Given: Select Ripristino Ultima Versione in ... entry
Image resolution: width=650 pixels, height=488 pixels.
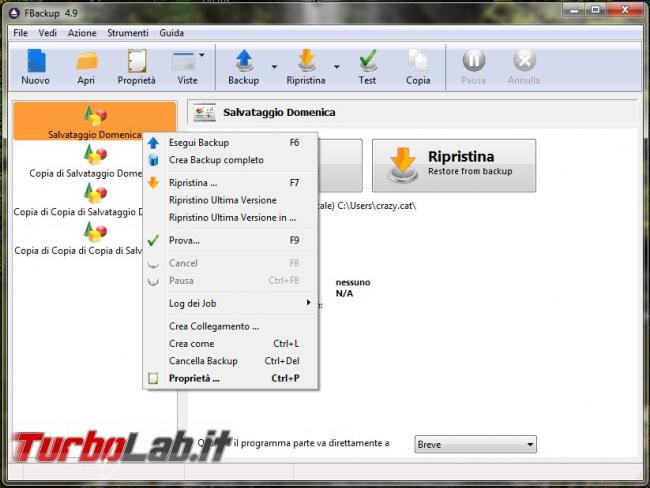Looking at the screenshot, I should tap(230, 218).
